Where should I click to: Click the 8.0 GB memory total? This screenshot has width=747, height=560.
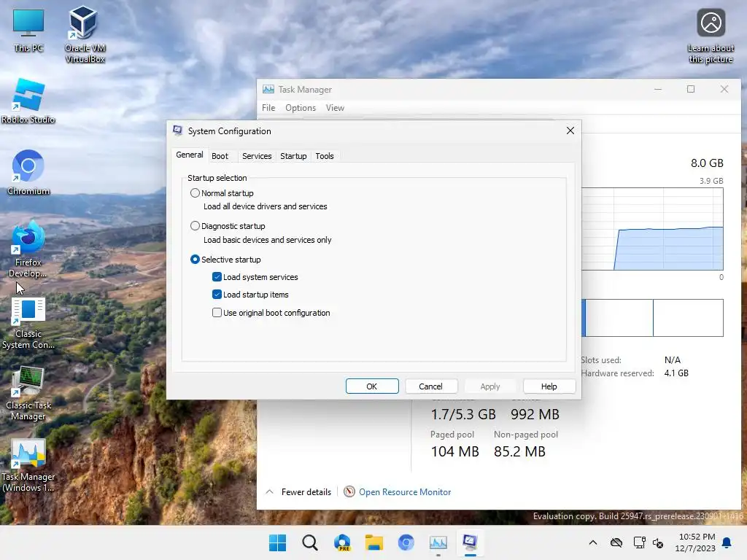[707, 163]
